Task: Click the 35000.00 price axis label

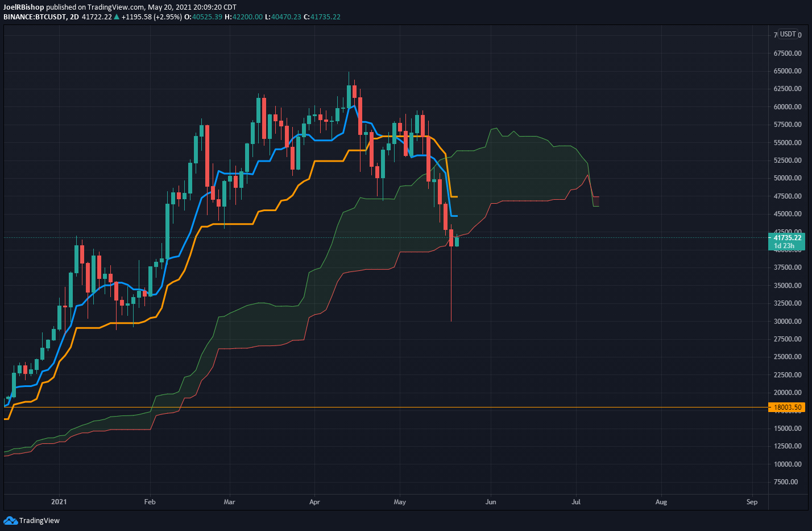Action: tap(788, 286)
